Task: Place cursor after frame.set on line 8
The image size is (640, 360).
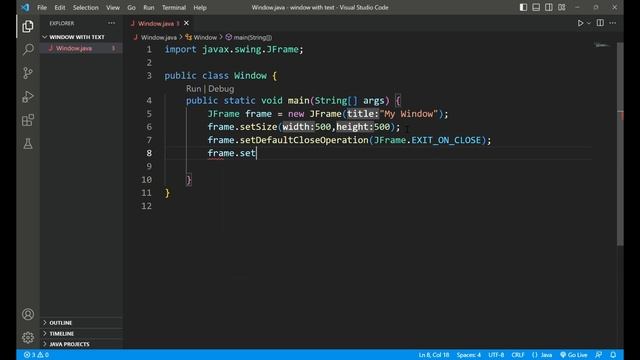Action: 256,153
